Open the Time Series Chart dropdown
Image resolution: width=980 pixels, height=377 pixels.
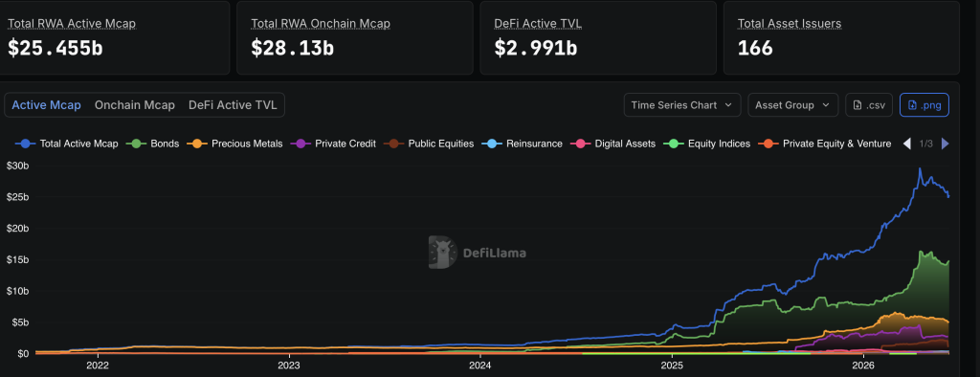(681, 105)
